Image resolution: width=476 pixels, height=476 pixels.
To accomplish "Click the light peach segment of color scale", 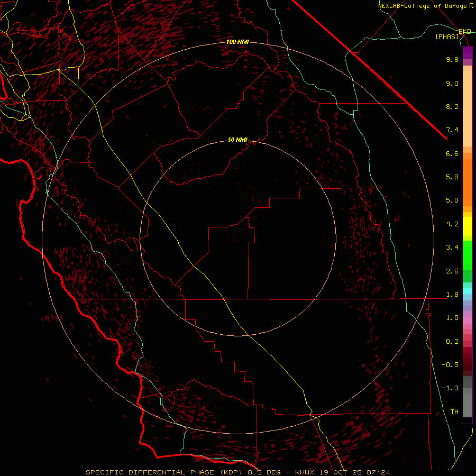I will tap(467, 108).
